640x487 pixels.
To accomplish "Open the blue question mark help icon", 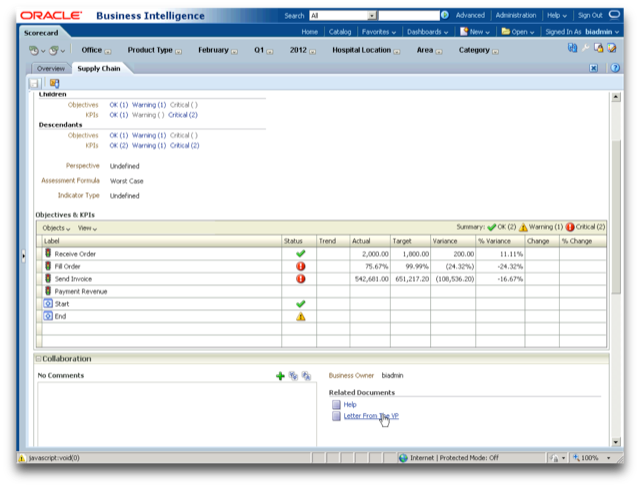I will [x=615, y=68].
